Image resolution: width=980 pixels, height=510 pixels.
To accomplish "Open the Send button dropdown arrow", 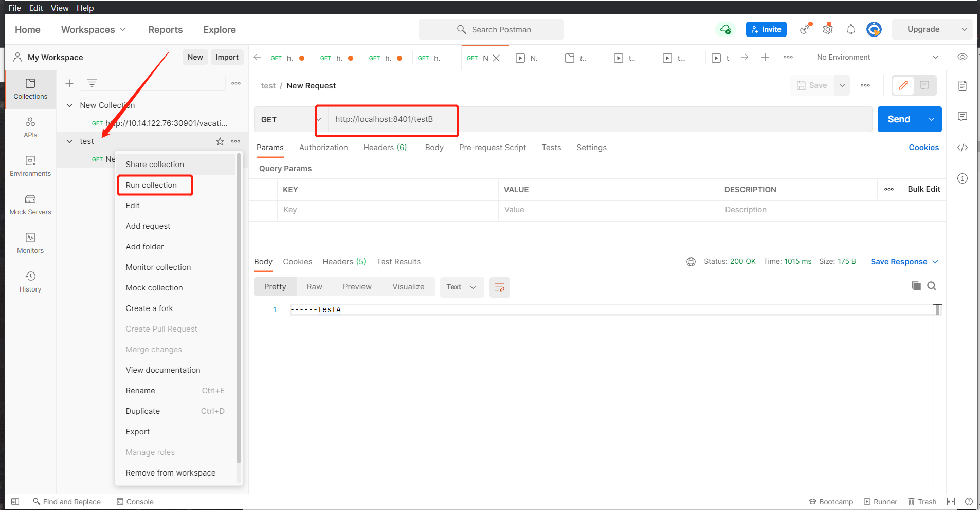I will click(931, 119).
